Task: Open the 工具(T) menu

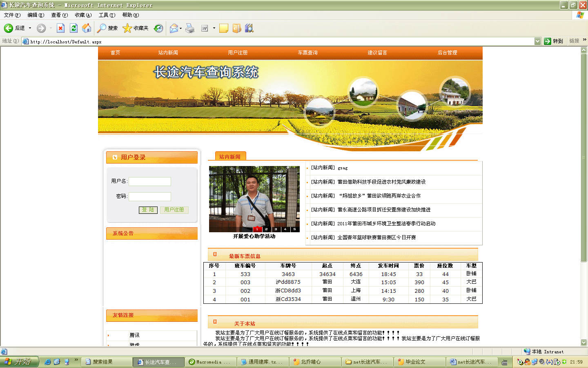Action: (107, 15)
